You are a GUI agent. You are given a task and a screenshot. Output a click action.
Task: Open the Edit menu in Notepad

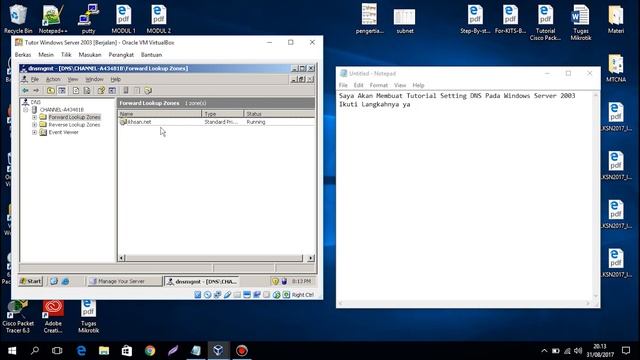pos(358,85)
